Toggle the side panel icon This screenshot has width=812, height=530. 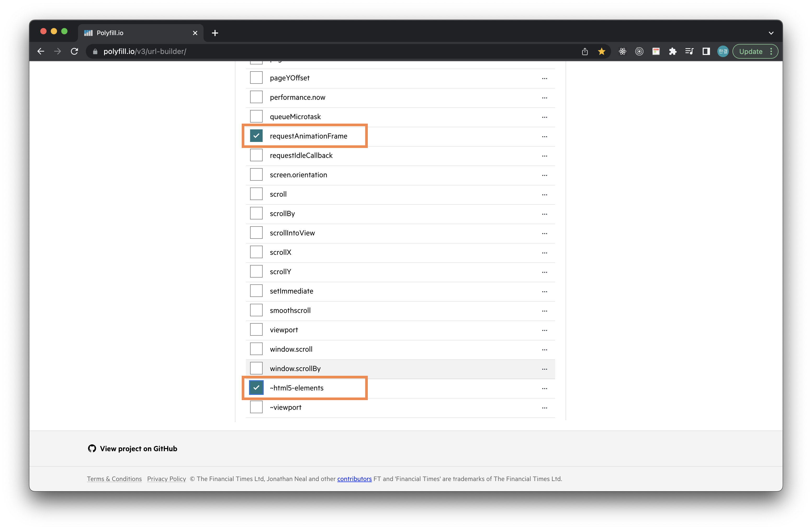point(706,51)
